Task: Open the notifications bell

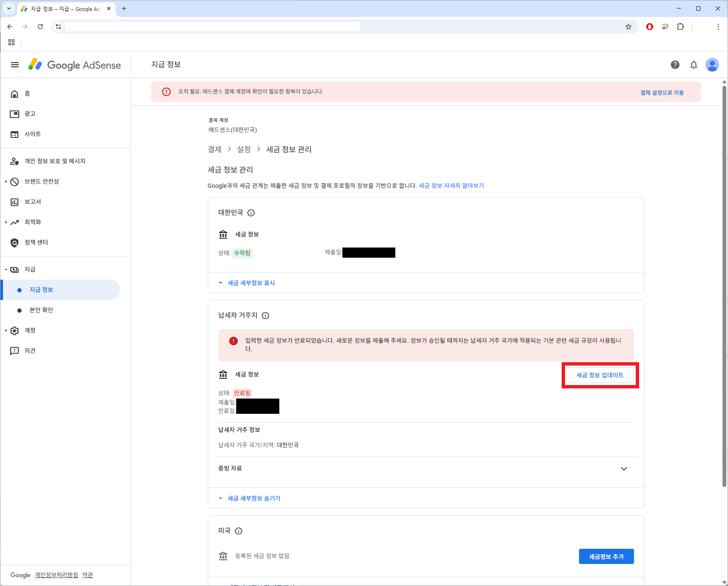Action: tap(694, 65)
